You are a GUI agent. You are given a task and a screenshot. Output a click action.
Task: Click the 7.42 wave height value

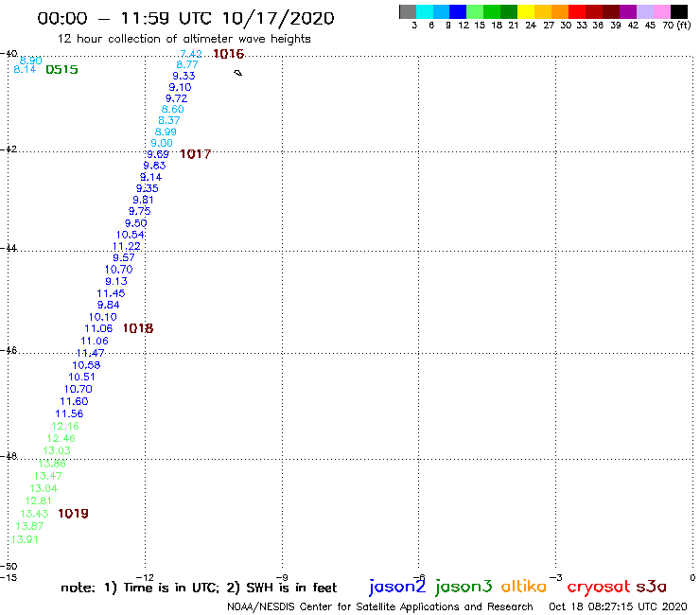tap(191, 54)
